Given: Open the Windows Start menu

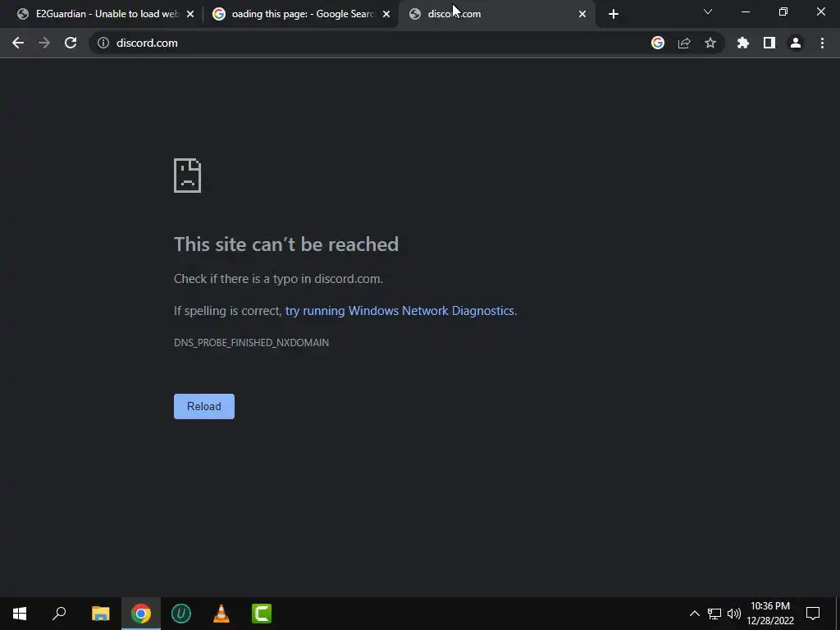Looking at the screenshot, I should pos(20,614).
